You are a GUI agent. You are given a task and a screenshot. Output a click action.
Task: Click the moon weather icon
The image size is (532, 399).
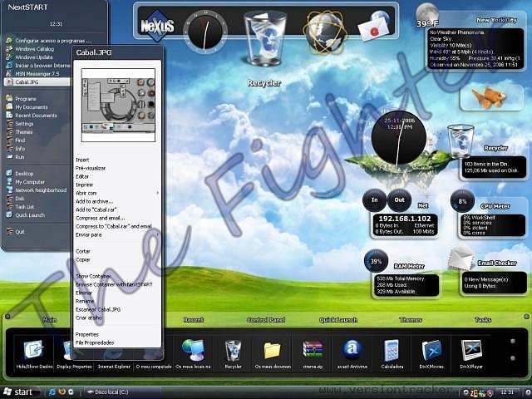tap(427, 13)
